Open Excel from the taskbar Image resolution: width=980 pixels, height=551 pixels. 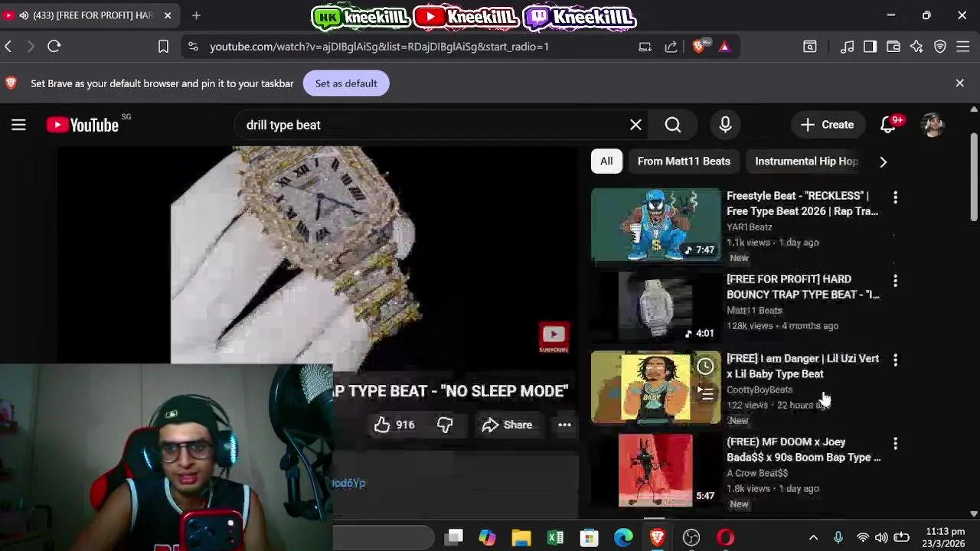tap(555, 538)
